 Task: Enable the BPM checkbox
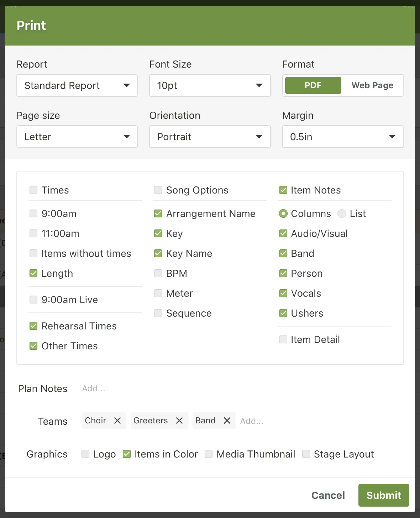[x=158, y=273]
